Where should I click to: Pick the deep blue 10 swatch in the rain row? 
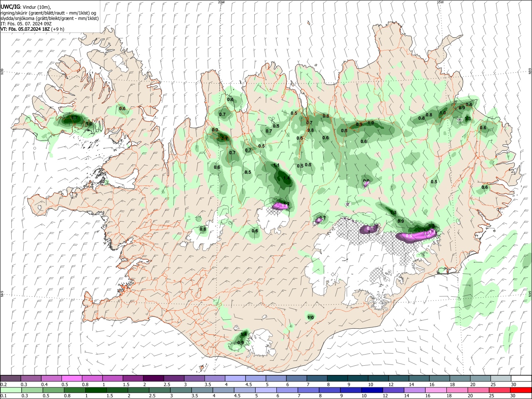pos(372,390)
